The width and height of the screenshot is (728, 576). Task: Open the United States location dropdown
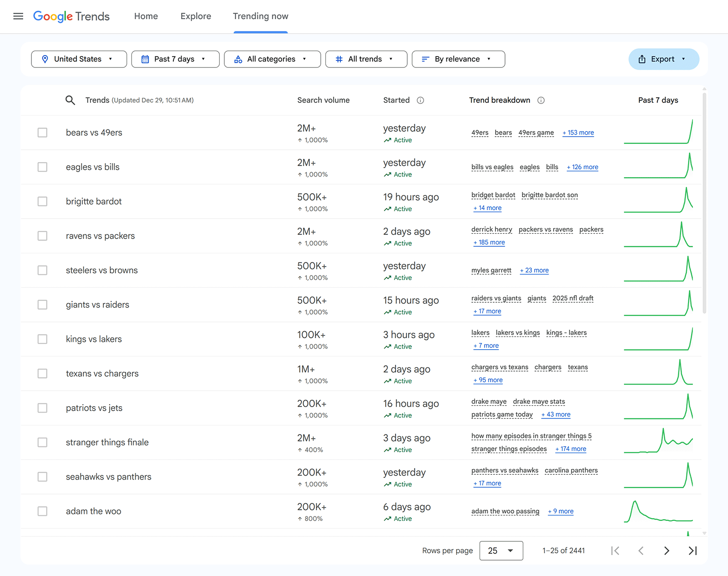[79, 59]
